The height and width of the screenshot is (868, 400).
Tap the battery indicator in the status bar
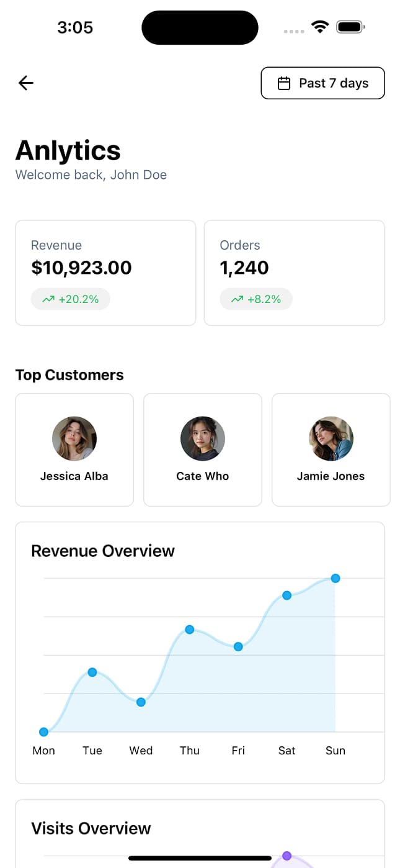coord(350,27)
